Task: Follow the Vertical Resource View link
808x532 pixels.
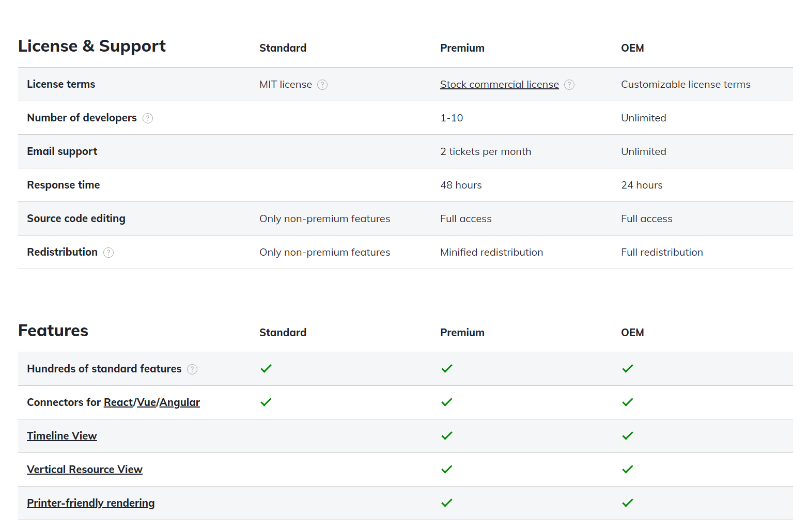Action: pos(85,470)
